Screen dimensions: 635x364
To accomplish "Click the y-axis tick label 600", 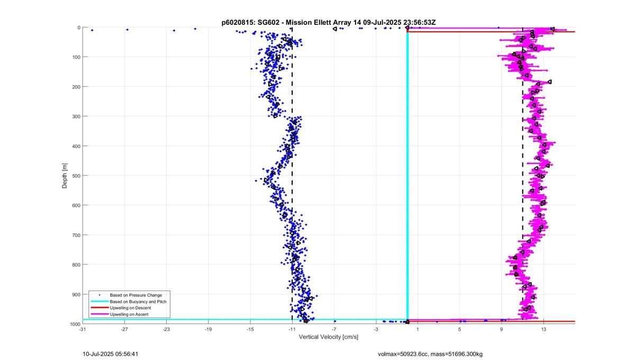I will coord(76,205).
